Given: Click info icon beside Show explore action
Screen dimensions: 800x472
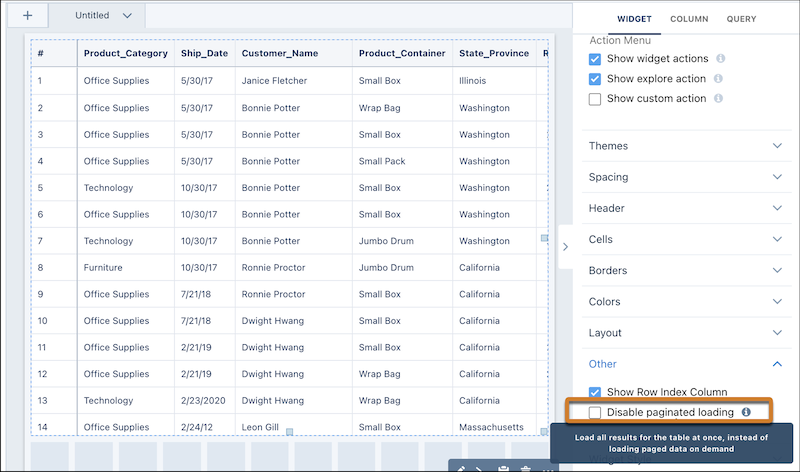Looking at the screenshot, I should [x=718, y=79].
